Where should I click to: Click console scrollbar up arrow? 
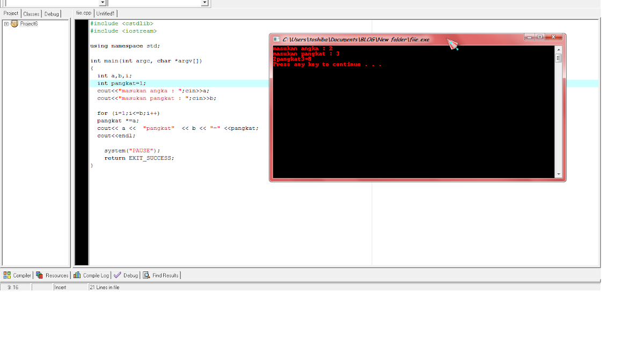click(558, 50)
